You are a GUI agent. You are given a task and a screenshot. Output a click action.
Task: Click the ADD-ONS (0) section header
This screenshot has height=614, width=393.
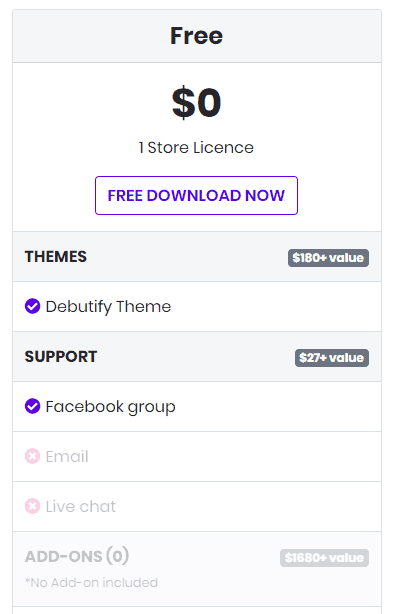[x=77, y=556]
